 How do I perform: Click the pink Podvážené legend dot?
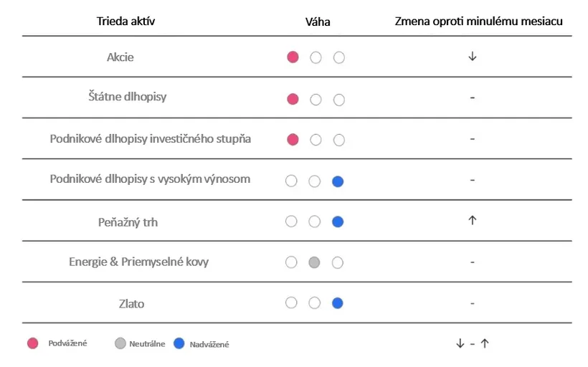[32, 343]
